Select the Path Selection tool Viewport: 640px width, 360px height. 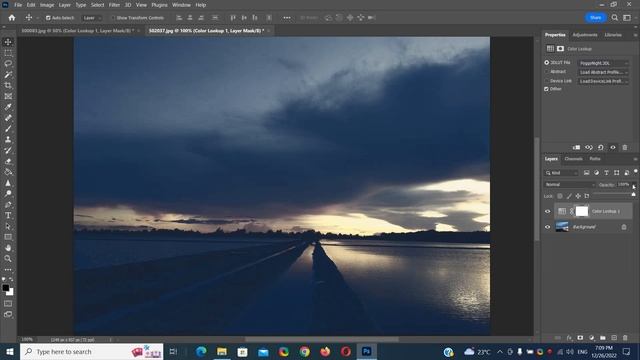pyautogui.click(x=8, y=226)
